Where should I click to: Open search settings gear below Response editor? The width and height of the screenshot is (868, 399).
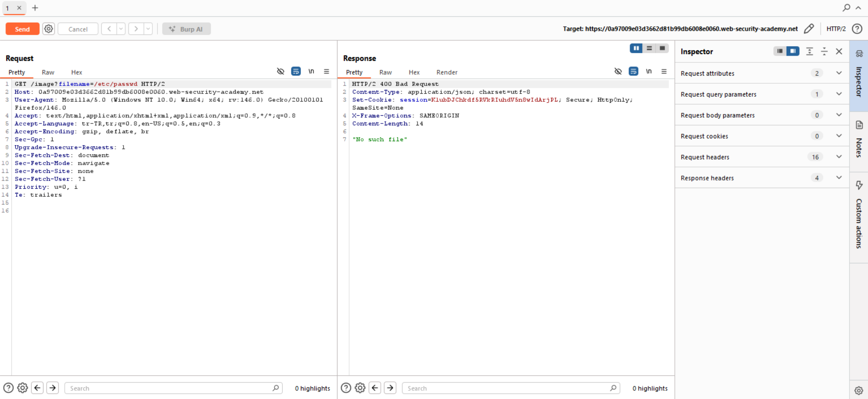pos(360,388)
